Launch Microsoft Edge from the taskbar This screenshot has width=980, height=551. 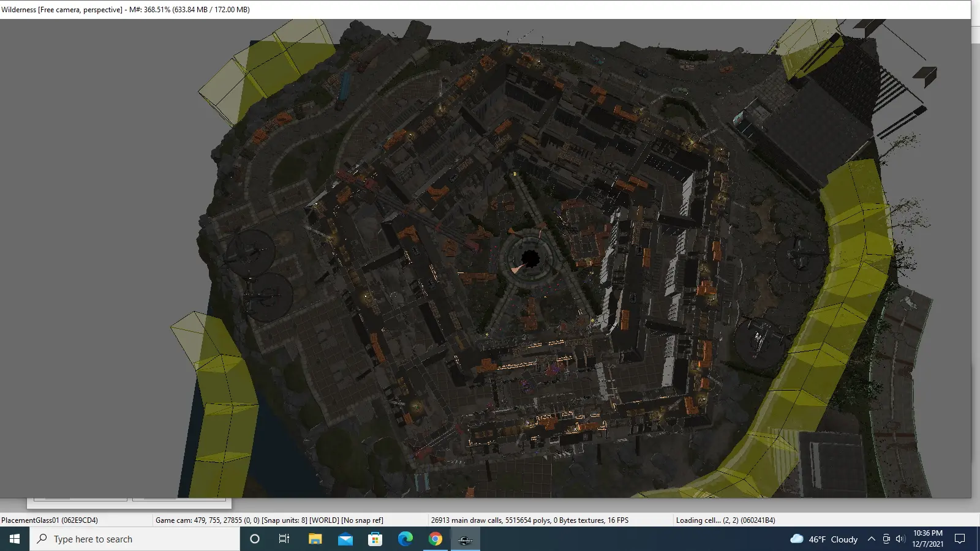[x=405, y=539]
